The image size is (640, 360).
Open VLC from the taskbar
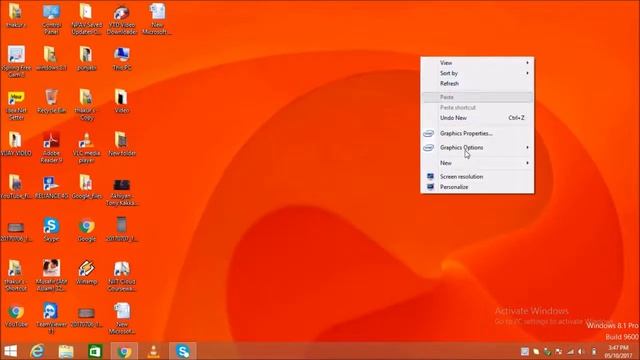pos(153,351)
